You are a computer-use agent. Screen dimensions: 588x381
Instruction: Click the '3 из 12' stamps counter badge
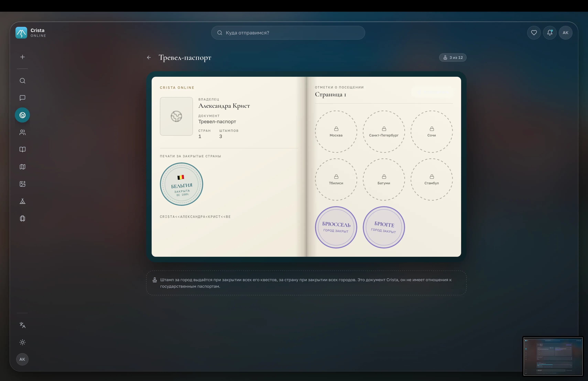(453, 58)
